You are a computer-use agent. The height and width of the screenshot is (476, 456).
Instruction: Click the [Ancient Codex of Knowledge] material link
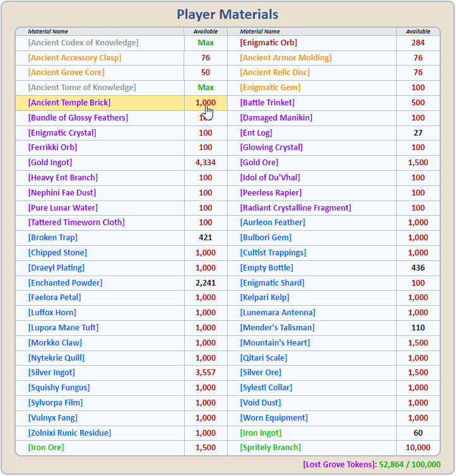coord(83,43)
